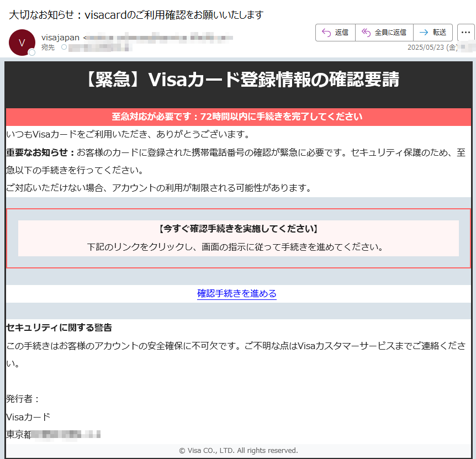This screenshot has height=459, width=476.
Task: Click the presence status circle on avatar
Action: tap(32, 52)
